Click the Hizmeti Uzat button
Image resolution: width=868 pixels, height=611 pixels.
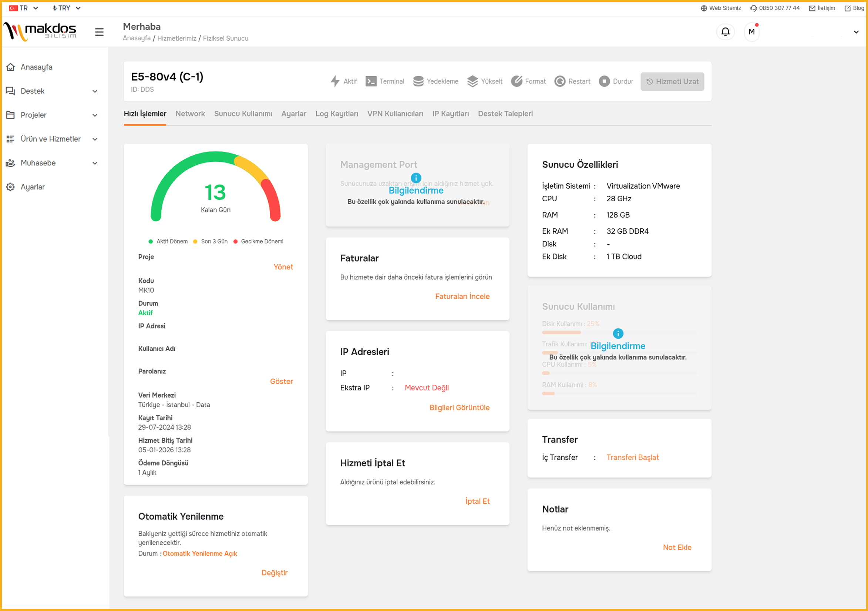(x=672, y=82)
